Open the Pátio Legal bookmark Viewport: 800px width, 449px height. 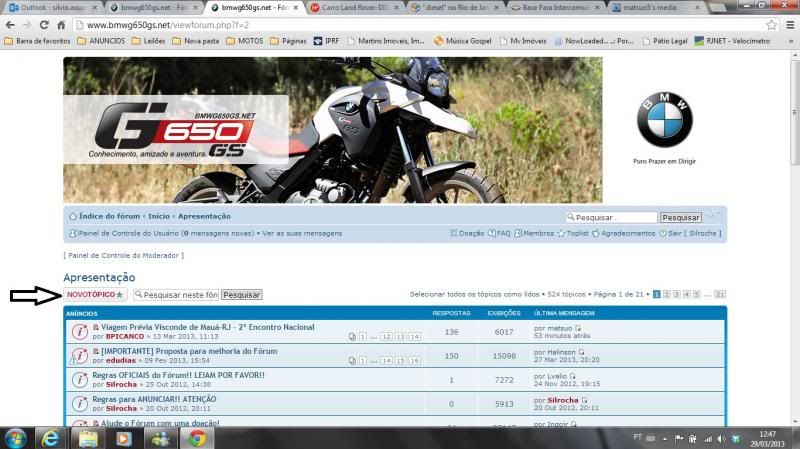pyautogui.click(x=665, y=41)
